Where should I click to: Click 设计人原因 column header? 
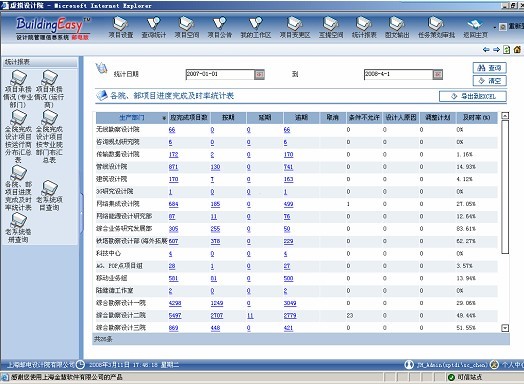tap(401, 118)
